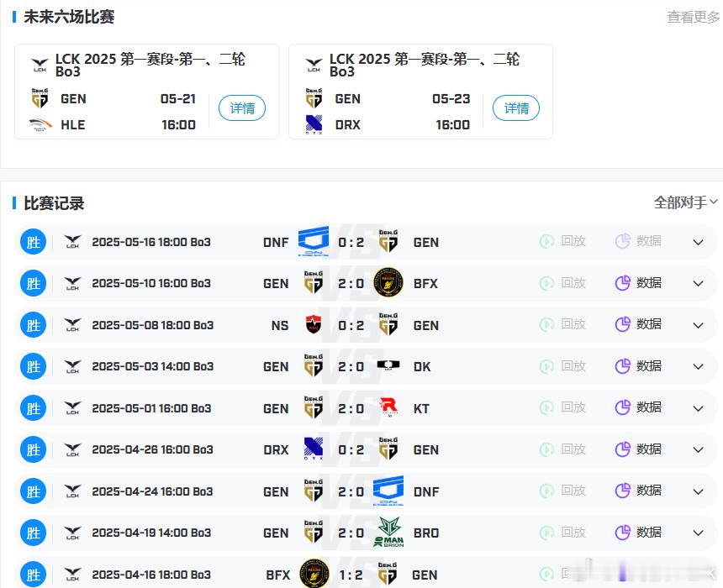The height and width of the screenshot is (588, 723).
Task: Play 回放 replay for 04-24 GEN vs DNF
Action: (x=563, y=491)
